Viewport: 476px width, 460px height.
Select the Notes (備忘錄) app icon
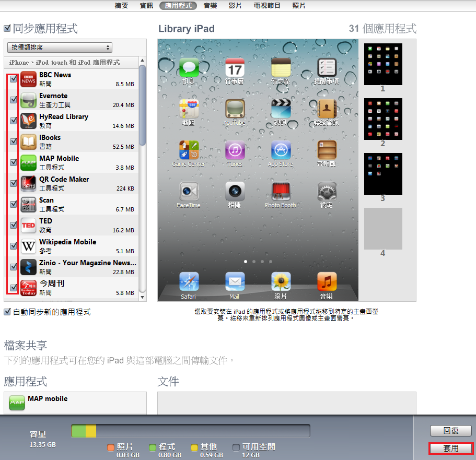tap(281, 67)
